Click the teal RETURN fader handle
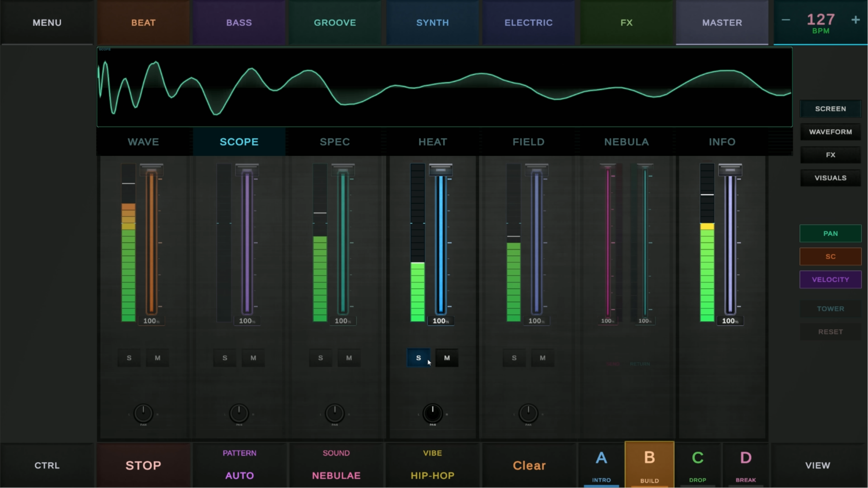This screenshot has width=868, height=488. 645,166
